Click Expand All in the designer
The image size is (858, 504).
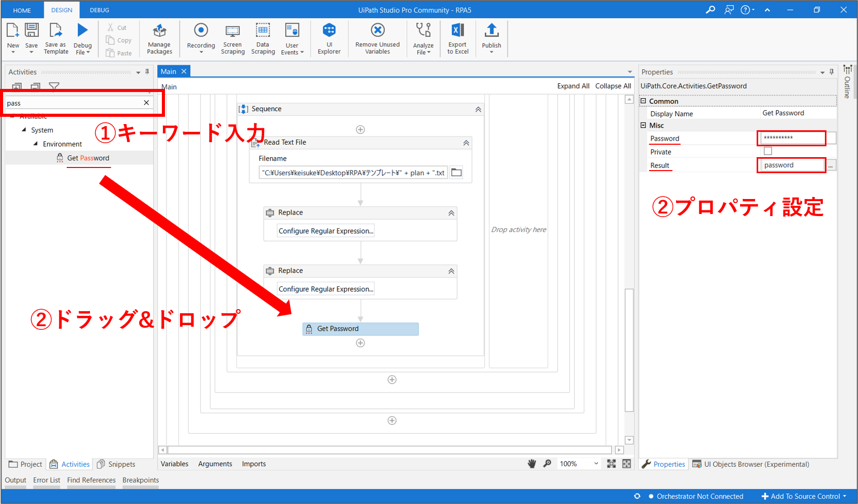pos(573,86)
